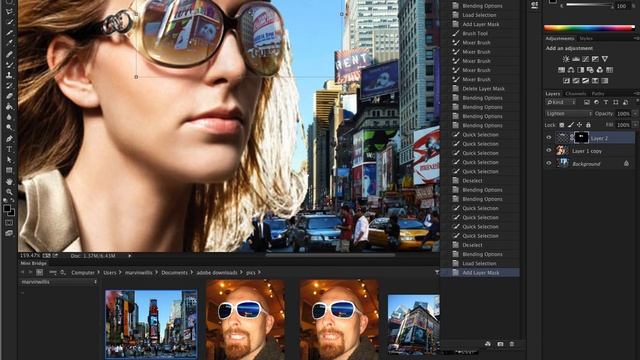Switch to the Channels tab
Image resolution: width=640 pixels, height=360 pixels.
576,93
